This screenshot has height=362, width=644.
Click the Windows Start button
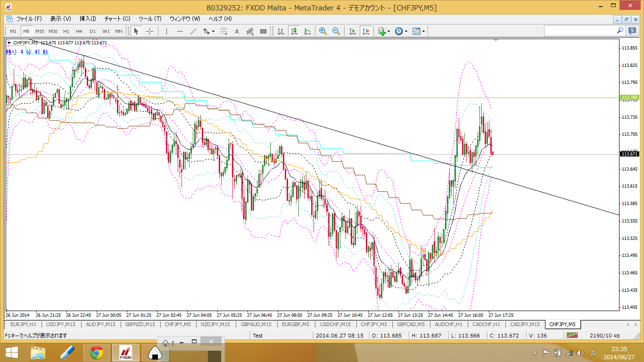(11, 352)
